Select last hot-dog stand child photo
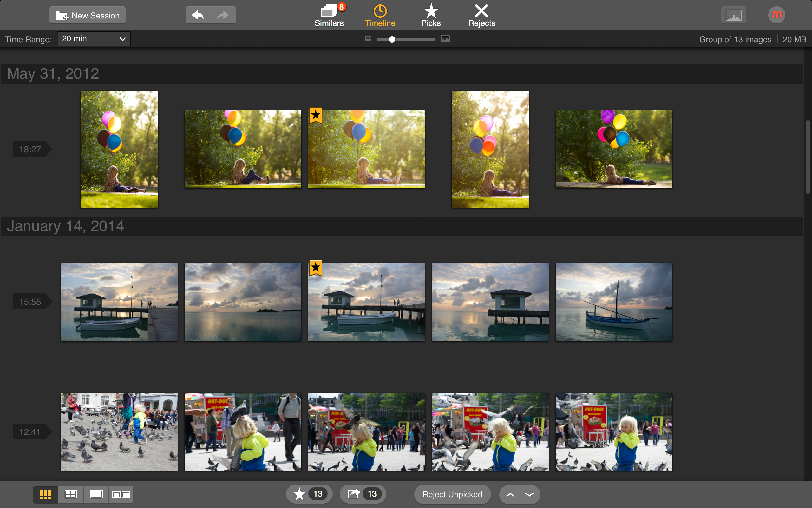Screen dimensions: 812x508 (614, 432)
